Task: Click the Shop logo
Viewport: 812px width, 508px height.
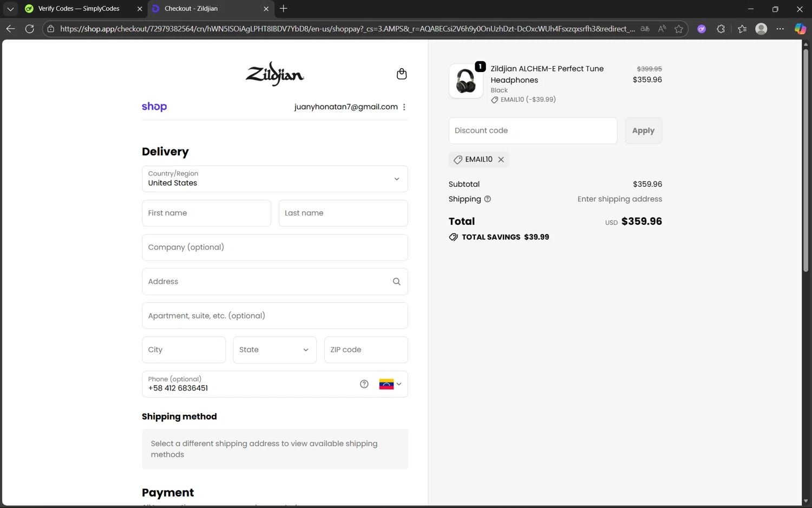Action: point(154,107)
